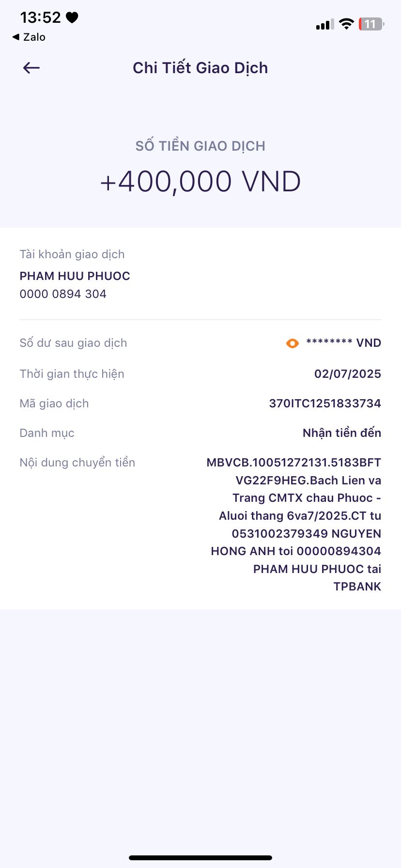Tap the Wi-Fi status icon
The image size is (401, 868).
pyautogui.click(x=346, y=24)
